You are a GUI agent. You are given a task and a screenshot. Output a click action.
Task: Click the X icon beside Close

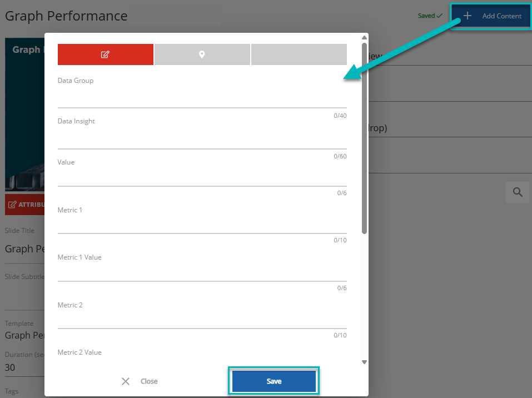[126, 381]
